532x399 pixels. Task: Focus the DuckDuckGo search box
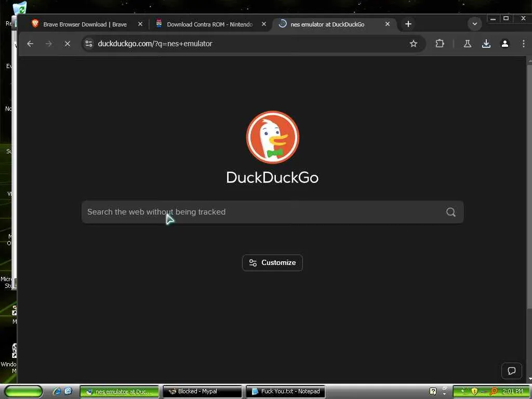[272, 212]
